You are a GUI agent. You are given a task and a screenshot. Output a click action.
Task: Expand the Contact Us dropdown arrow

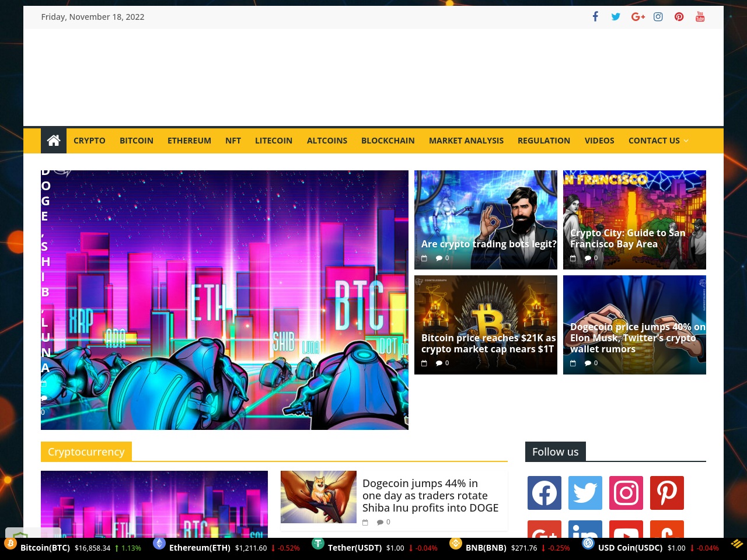click(686, 141)
